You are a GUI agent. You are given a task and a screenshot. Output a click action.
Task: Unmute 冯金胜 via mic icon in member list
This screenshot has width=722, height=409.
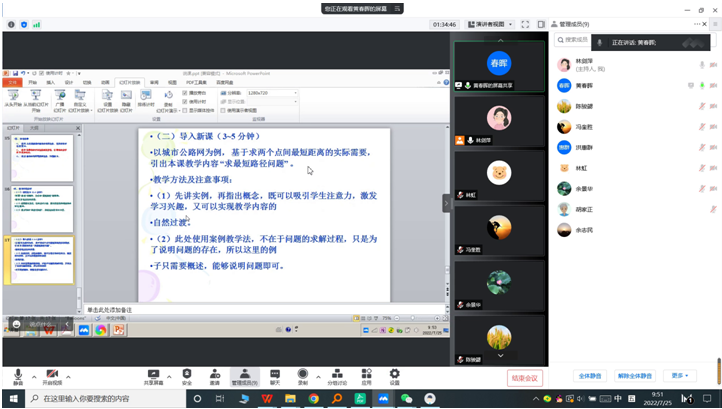point(702,127)
